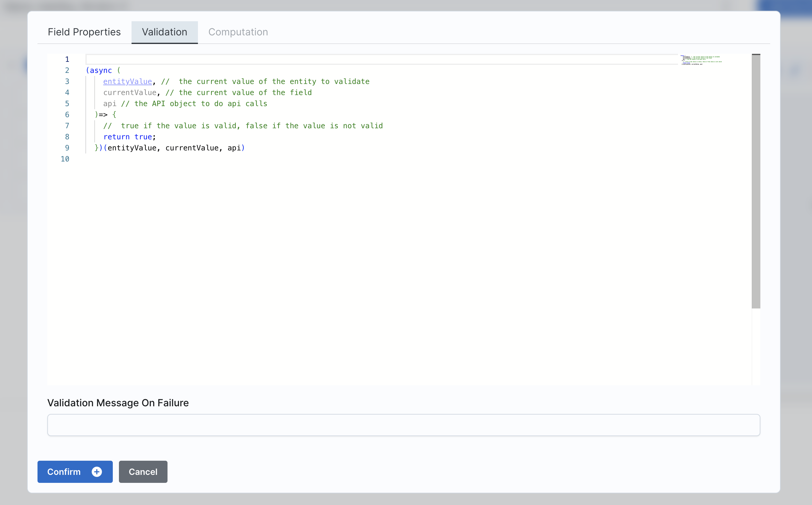812x505 pixels.
Task: Open the Field Properties tab
Action: point(84,32)
